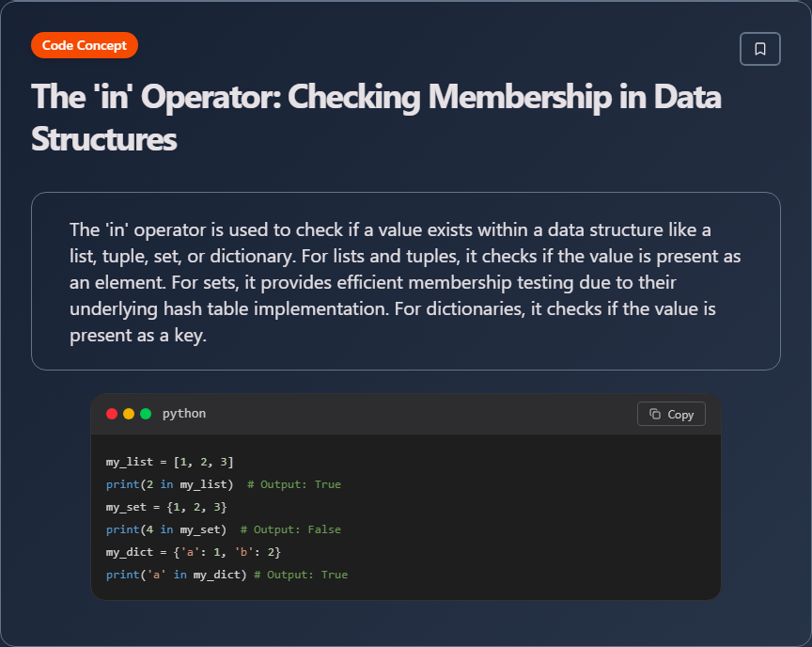Click code line 'my_list = [1, 2, 3]'
Image resolution: width=812 pixels, height=647 pixels.
click(170, 462)
